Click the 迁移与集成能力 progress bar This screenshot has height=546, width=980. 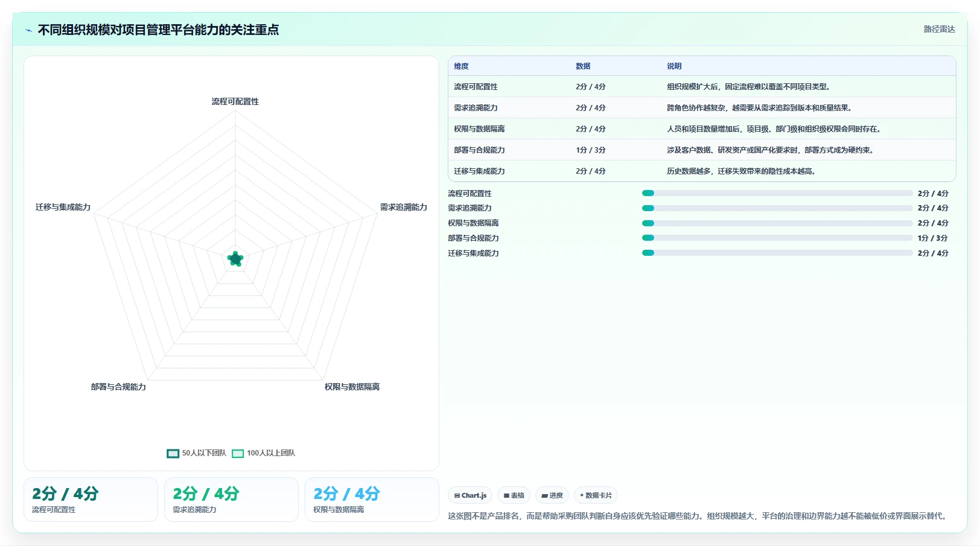tap(777, 253)
